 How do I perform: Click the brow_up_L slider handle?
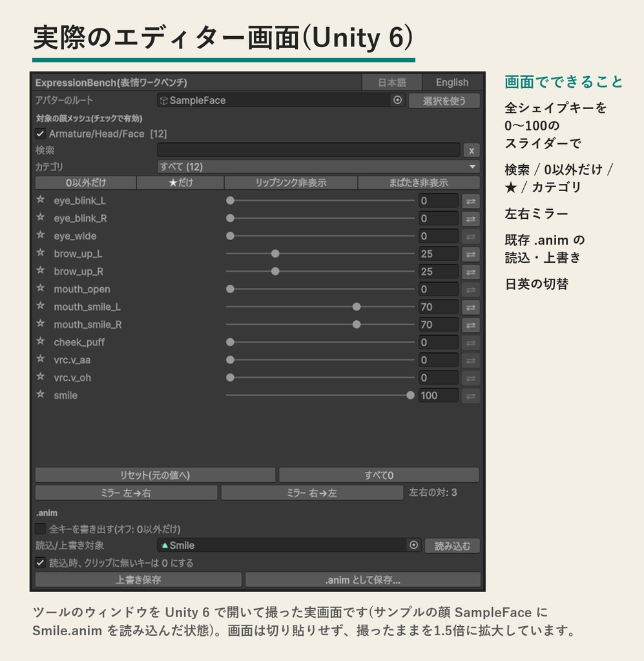point(275,253)
